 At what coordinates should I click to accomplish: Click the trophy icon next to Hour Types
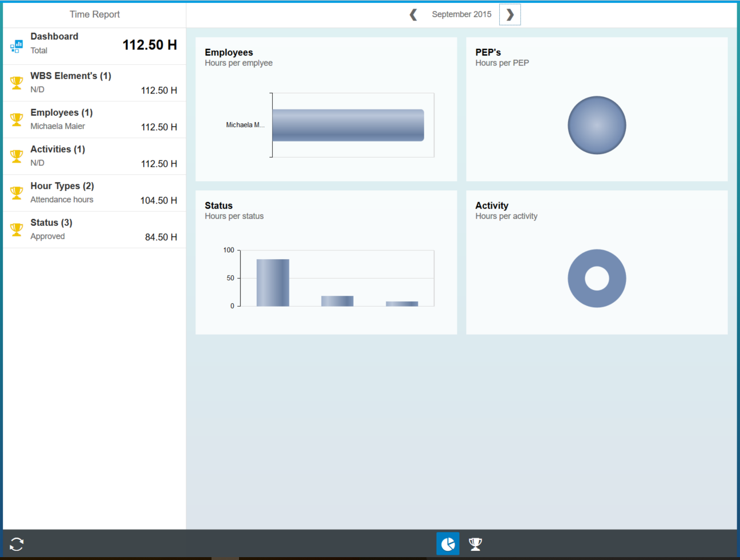(x=16, y=192)
